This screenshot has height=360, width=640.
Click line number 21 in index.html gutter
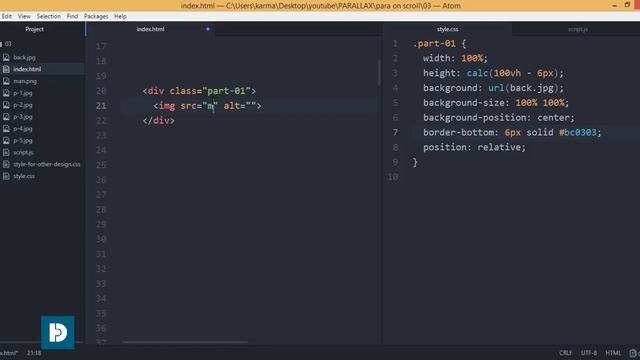[x=101, y=106]
